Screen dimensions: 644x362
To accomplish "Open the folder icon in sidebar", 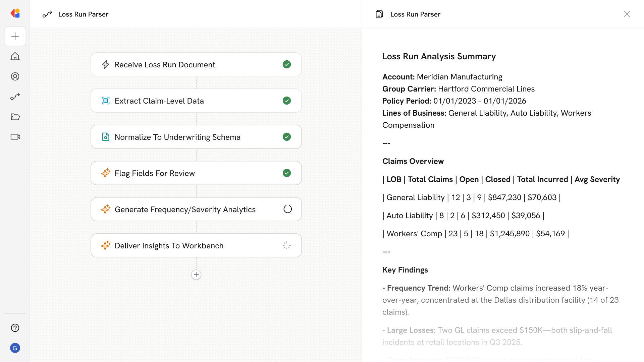I will pyautogui.click(x=15, y=117).
